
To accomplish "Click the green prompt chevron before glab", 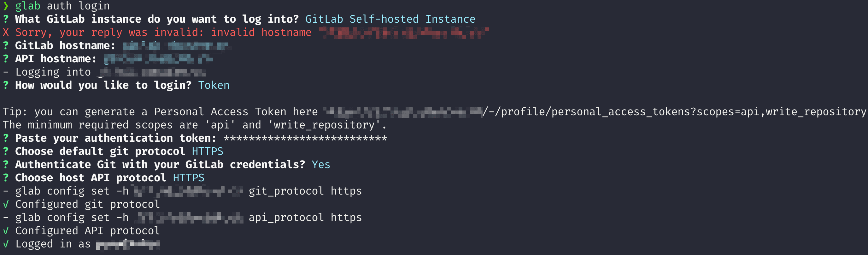I will pos(6,6).
